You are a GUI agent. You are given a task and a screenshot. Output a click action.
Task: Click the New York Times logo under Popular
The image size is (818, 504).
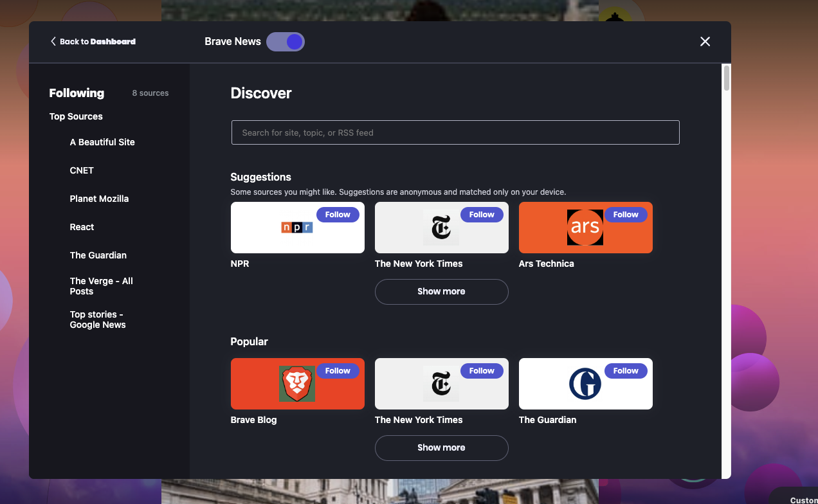[x=441, y=384]
